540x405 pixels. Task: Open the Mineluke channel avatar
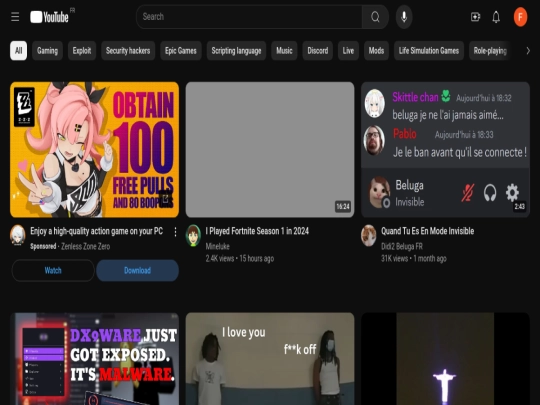coord(193,235)
